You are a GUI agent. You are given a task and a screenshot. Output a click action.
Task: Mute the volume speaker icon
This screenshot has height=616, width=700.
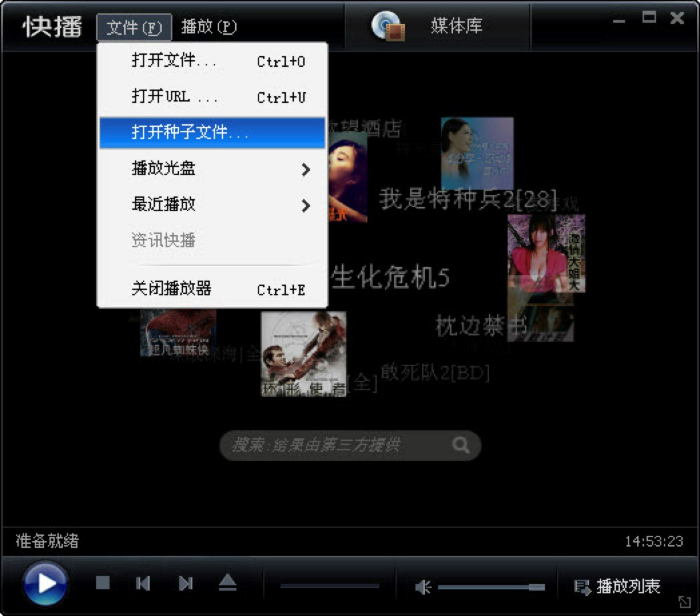[422, 585]
